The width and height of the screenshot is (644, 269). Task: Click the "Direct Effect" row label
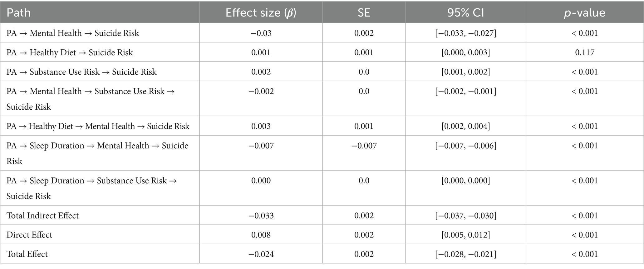[x=29, y=235]
